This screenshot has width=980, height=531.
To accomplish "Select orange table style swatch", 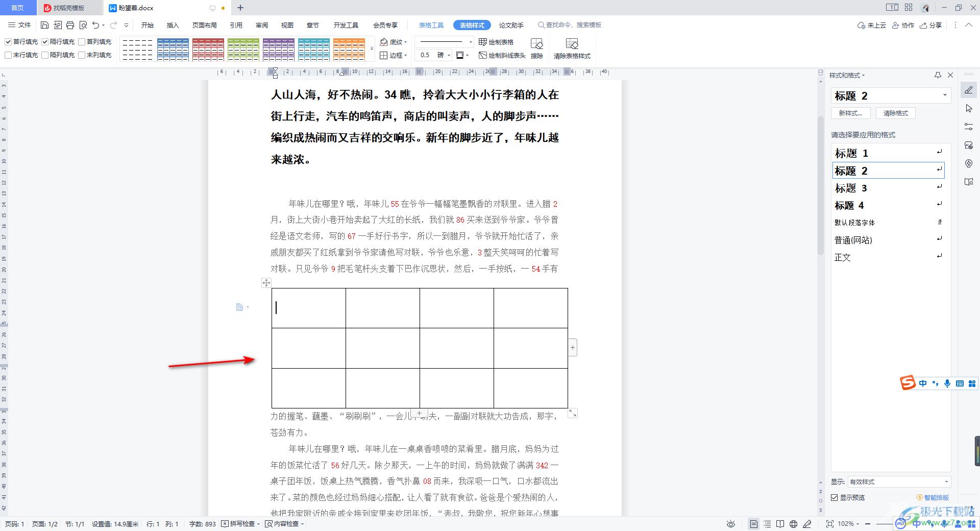I will [x=349, y=50].
